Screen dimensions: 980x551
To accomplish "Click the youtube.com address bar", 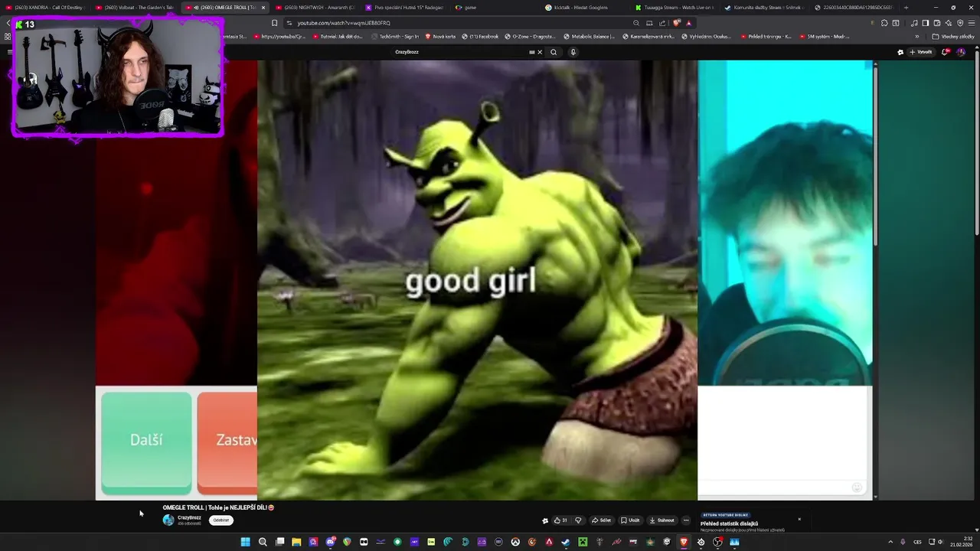I will coord(459,23).
